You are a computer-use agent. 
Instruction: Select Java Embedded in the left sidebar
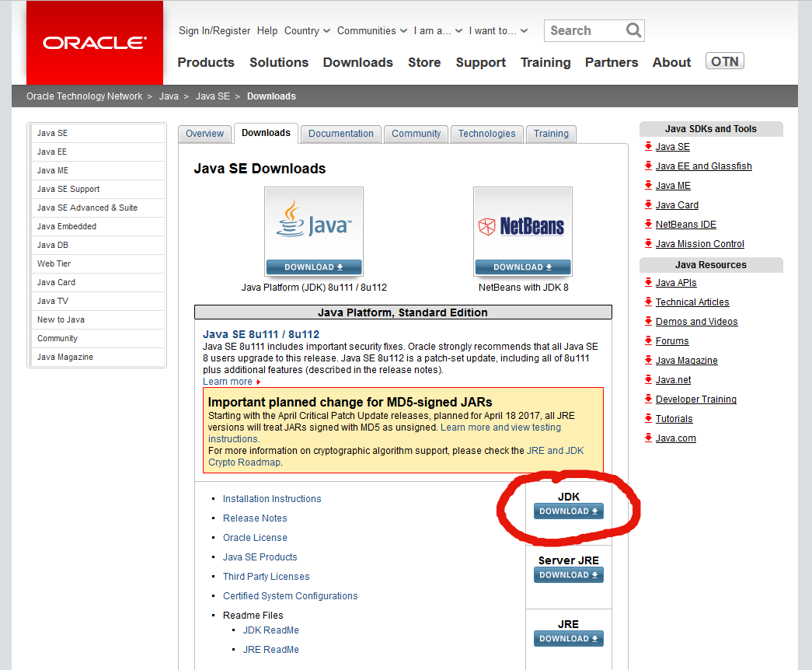[66, 226]
